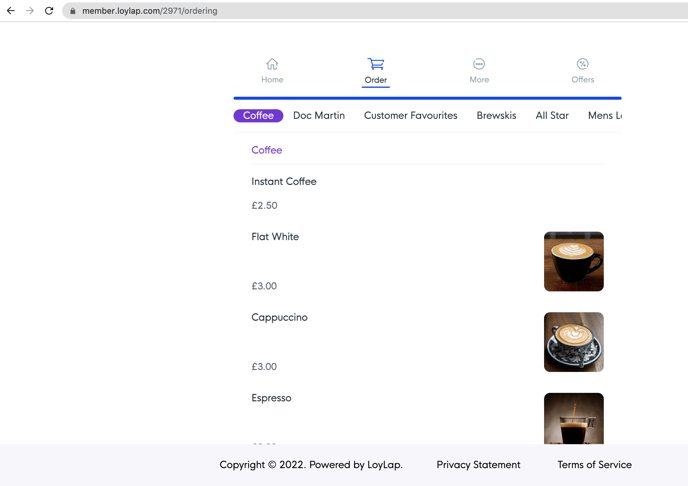Go to the Home tab icon

[272, 64]
